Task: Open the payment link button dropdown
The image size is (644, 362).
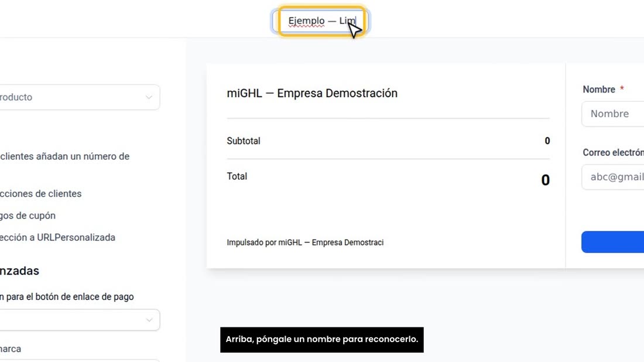Action: 79,320
